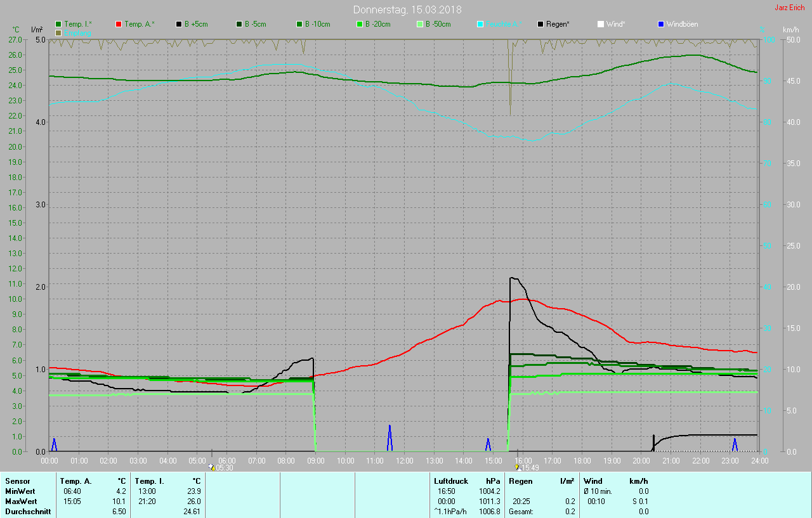Screen dimensions: 812x518
Task: Toggle the B -20cm legend entry
Action: [x=360, y=24]
